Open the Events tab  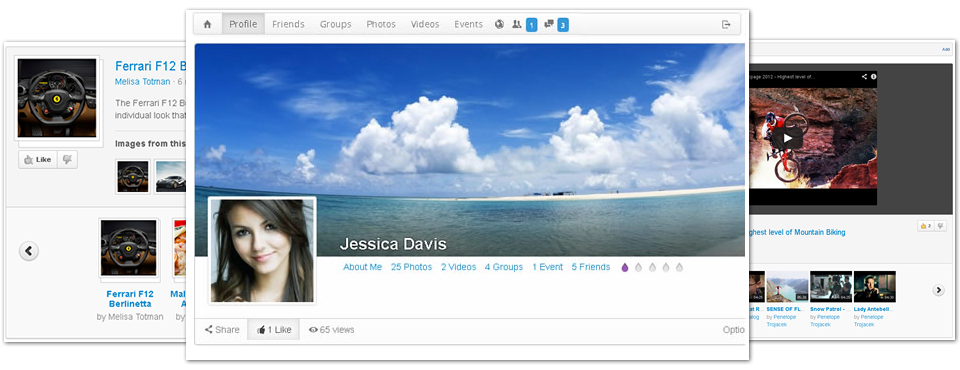468,25
